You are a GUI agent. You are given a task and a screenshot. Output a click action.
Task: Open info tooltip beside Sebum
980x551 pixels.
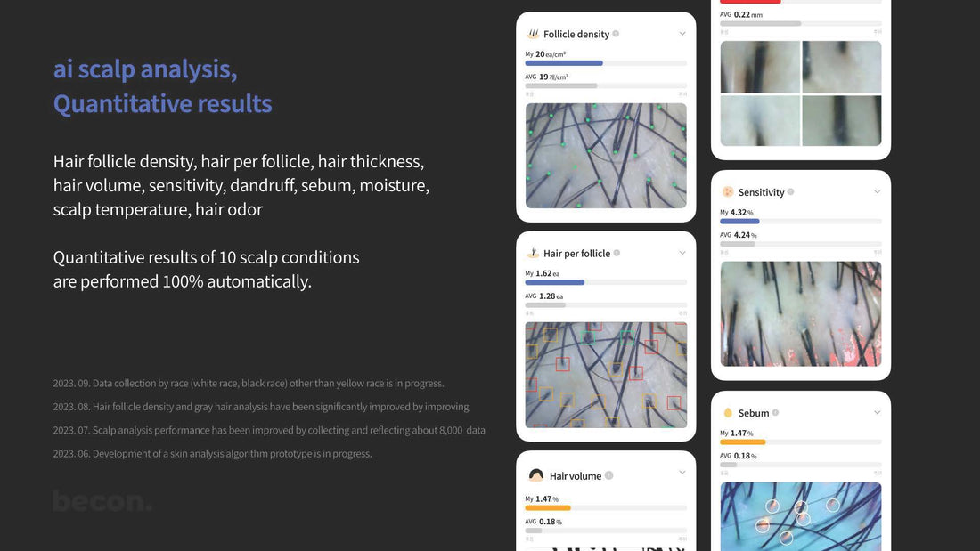click(776, 412)
